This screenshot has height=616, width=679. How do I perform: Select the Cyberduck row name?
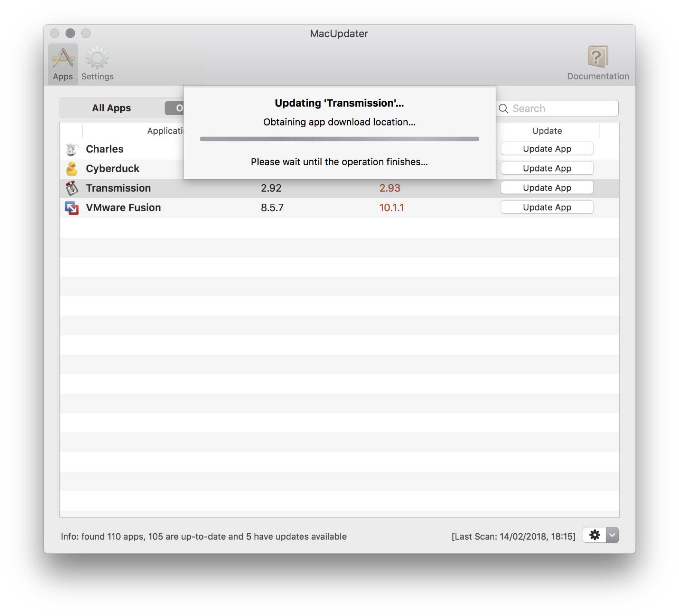[x=112, y=169]
